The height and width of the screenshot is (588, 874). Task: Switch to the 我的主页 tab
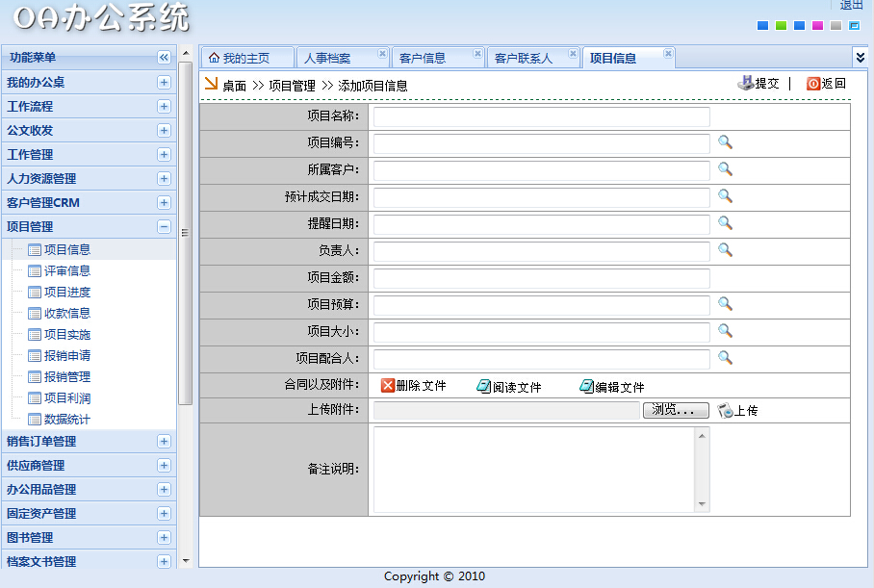239,58
